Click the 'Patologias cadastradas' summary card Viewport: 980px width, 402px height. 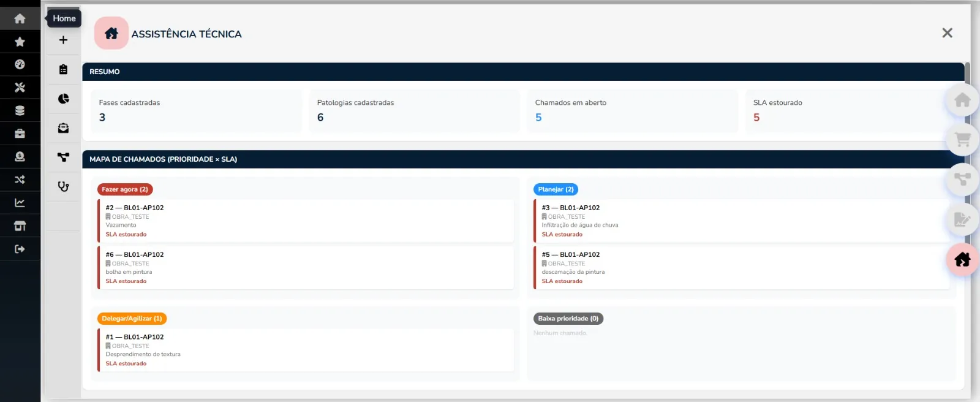[x=415, y=111]
